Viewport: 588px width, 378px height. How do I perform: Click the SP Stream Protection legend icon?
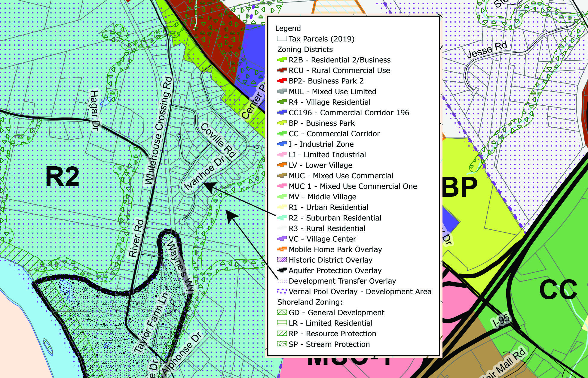click(282, 344)
